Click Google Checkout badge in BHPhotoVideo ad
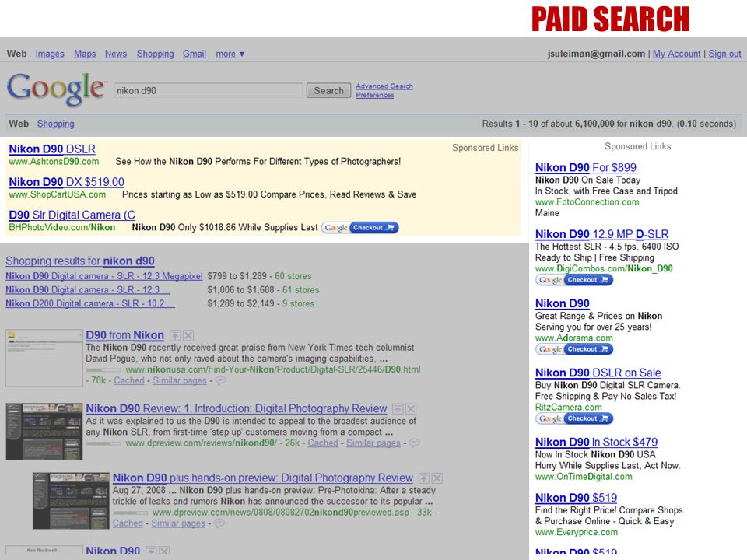The height and width of the screenshot is (560, 747). [360, 228]
